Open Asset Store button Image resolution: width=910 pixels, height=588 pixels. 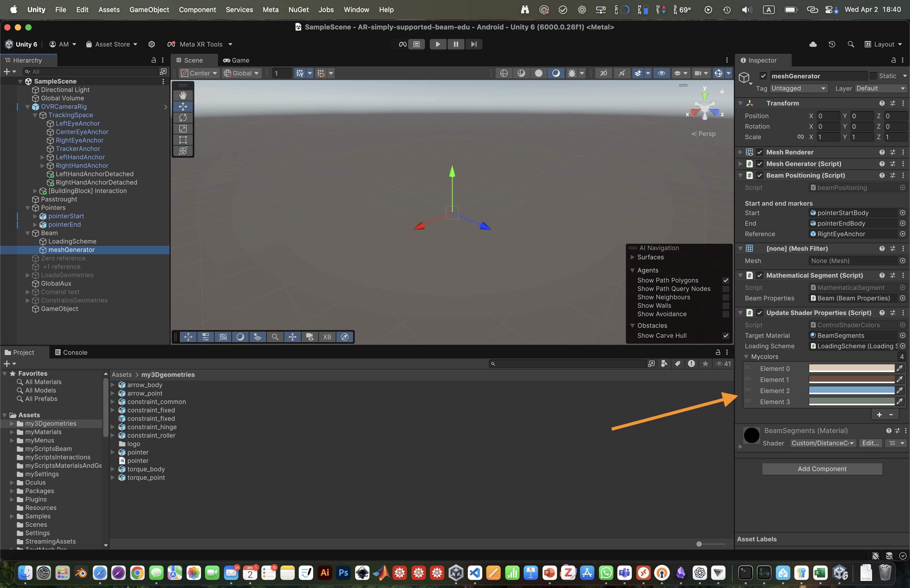click(x=111, y=44)
